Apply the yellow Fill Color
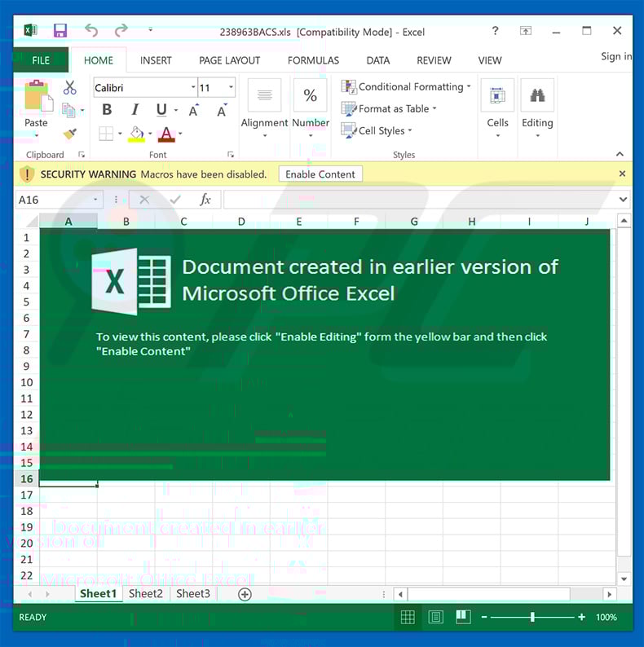The width and height of the screenshot is (644, 647). pos(137,134)
